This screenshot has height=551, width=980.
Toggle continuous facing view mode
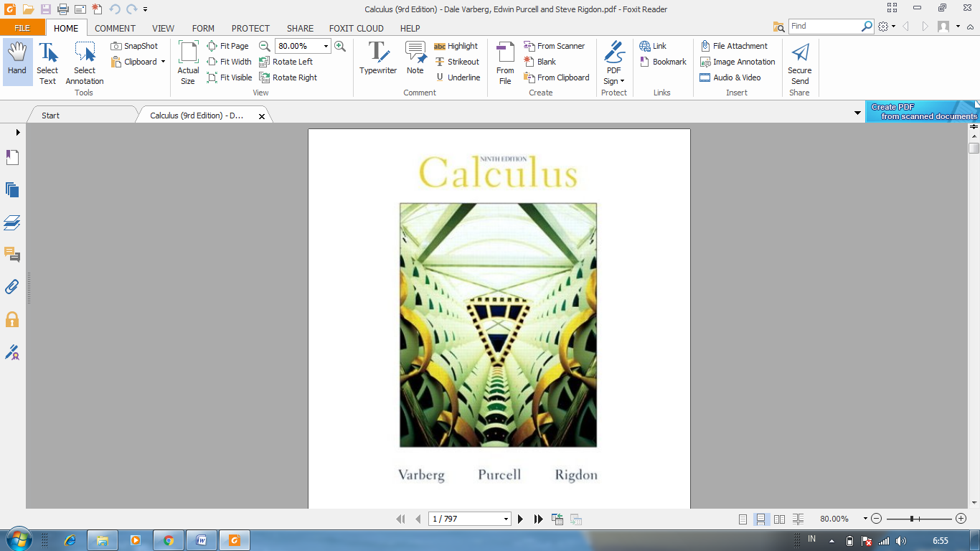pyautogui.click(x=798, y=519)
